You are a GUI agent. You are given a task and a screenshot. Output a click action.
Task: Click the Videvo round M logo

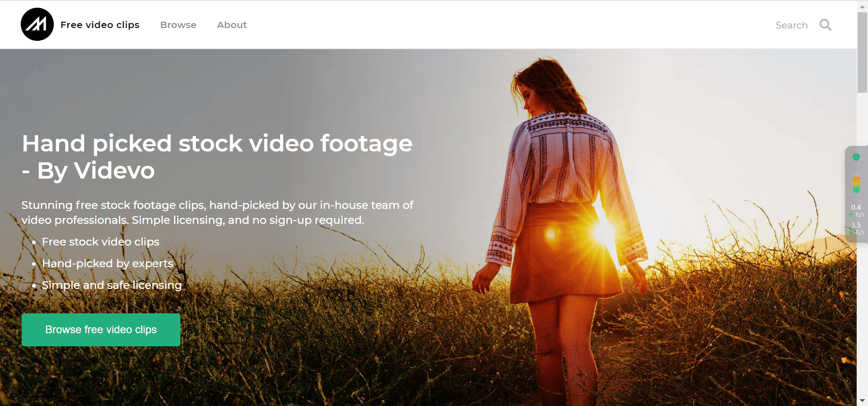click(x=37, y=24)
